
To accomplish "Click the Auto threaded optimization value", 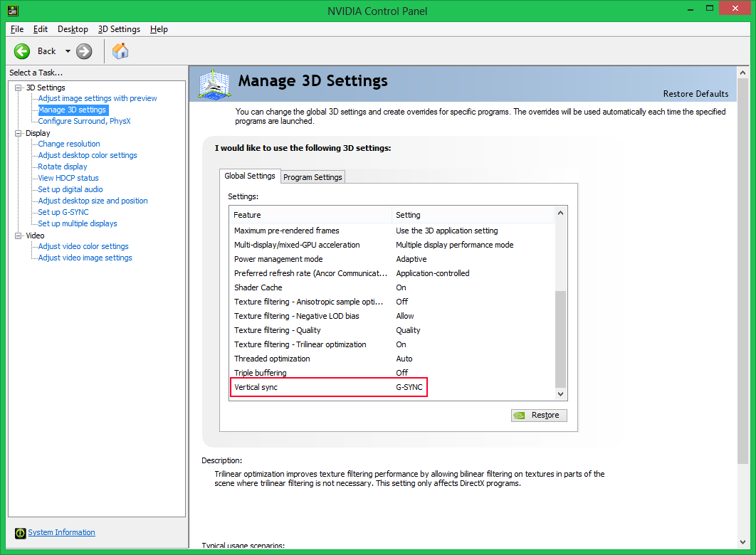I will (x=404, y=359).
